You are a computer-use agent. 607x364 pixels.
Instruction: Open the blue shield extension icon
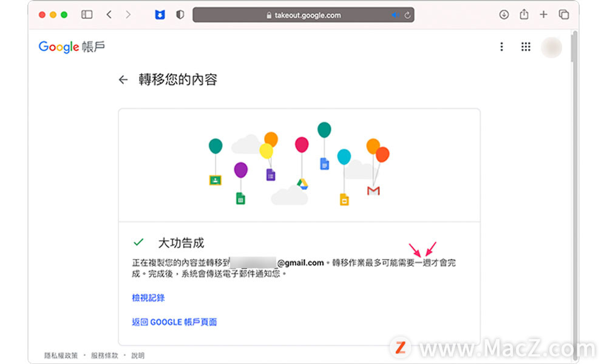tap(160, 15)
